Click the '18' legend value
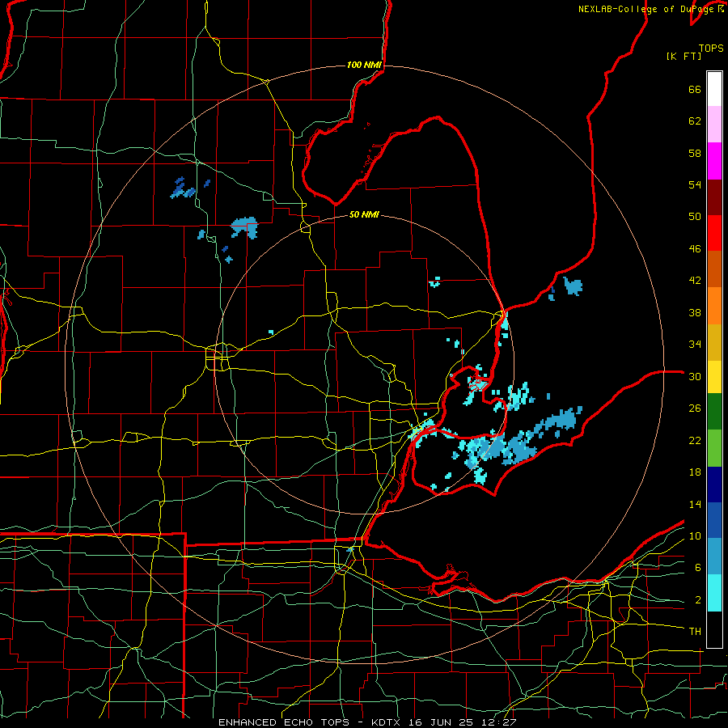 [695, 472]
